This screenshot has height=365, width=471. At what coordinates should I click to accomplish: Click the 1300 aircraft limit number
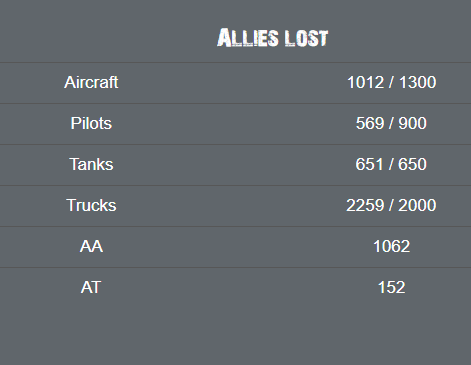(418, 82)
